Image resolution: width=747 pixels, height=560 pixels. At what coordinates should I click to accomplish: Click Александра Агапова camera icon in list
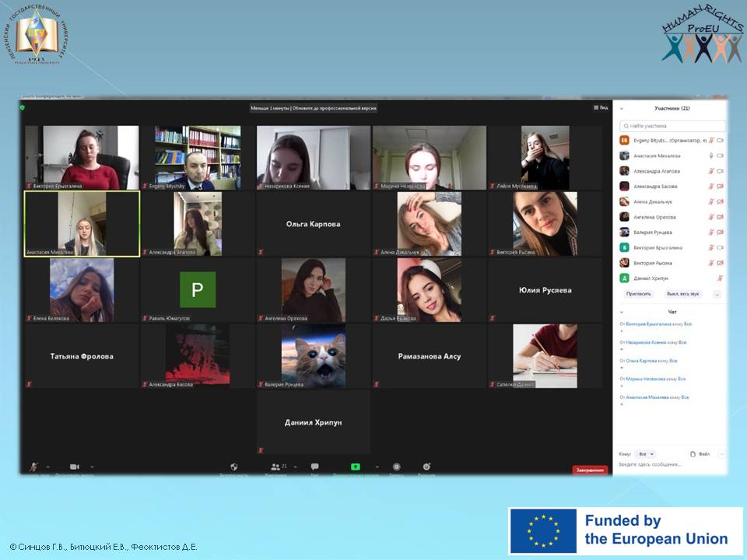click(x=721, y=171)
